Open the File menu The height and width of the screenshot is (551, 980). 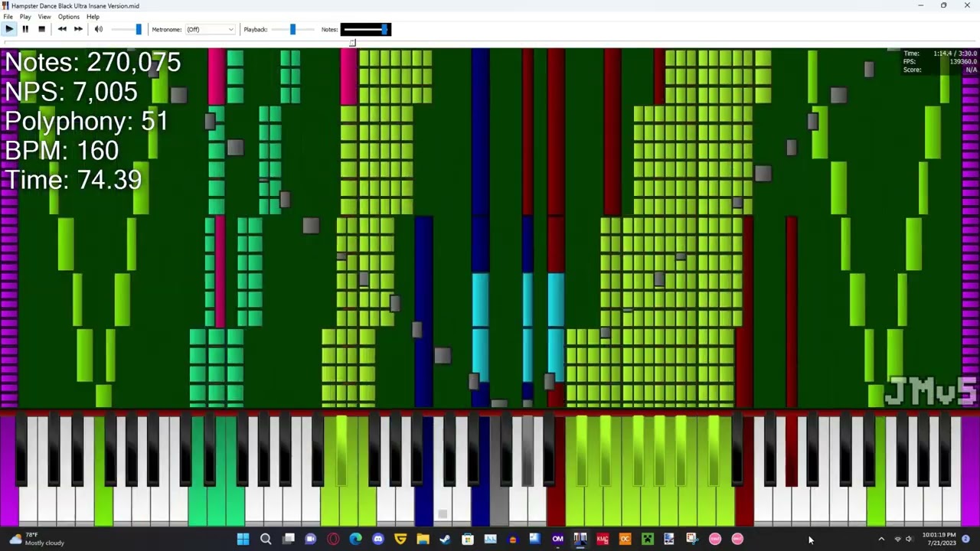pos(8,17)
